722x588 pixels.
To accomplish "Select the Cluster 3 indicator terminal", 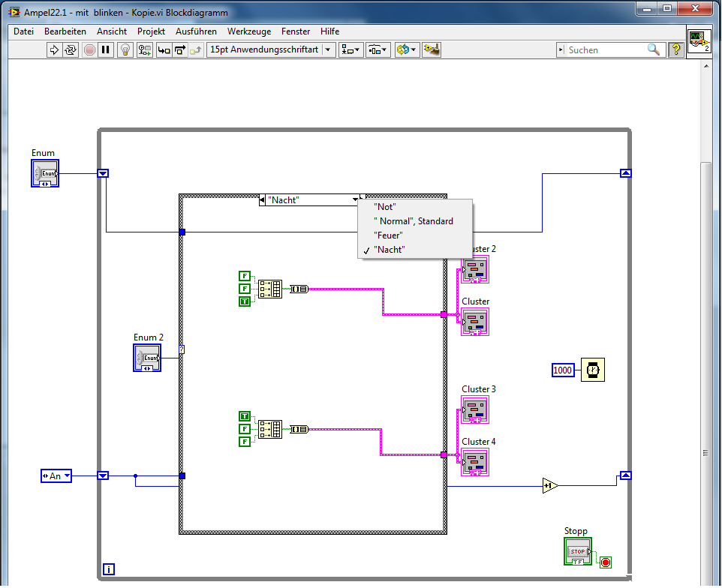I will [475, 409].
